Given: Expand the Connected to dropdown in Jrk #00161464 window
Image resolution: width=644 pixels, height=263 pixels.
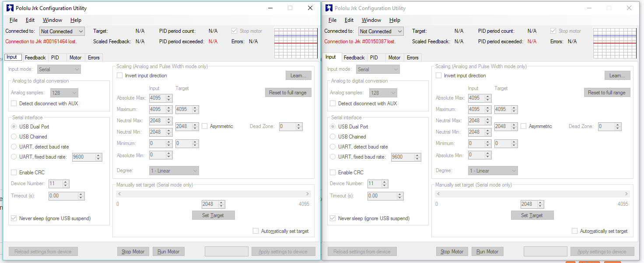Looking at the screenshot, I should point(62,31).
